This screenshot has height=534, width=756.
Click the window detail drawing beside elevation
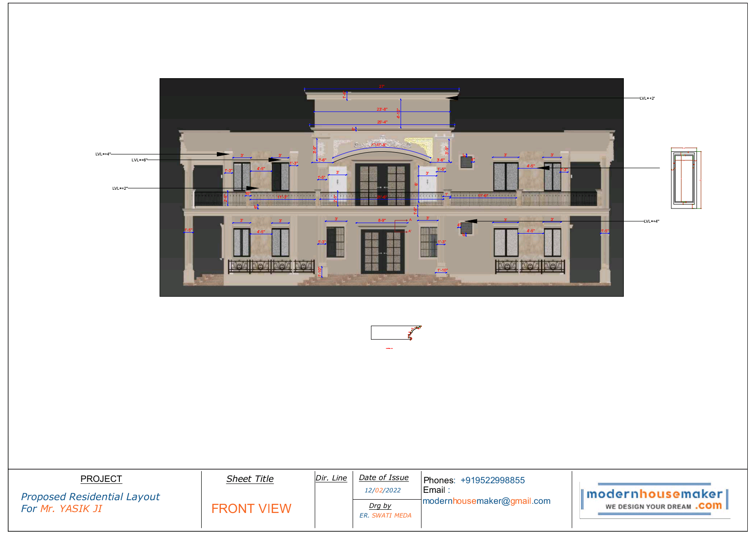[686, 178]
